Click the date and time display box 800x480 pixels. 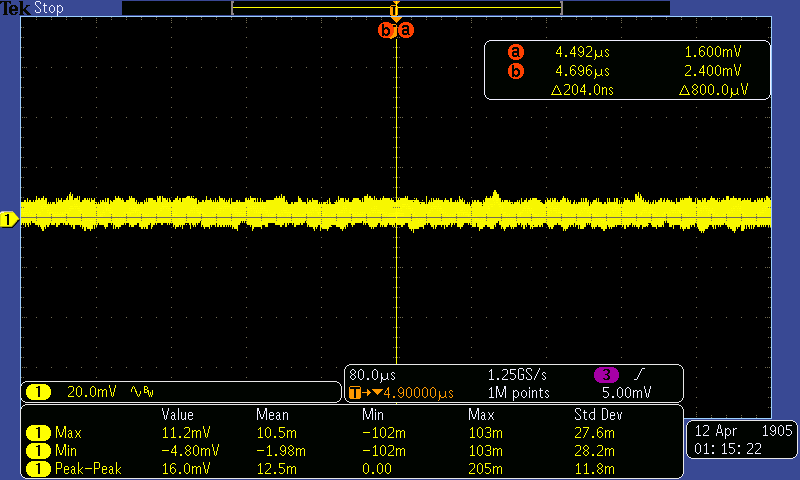pyautogui.click(x=739, y=439)
